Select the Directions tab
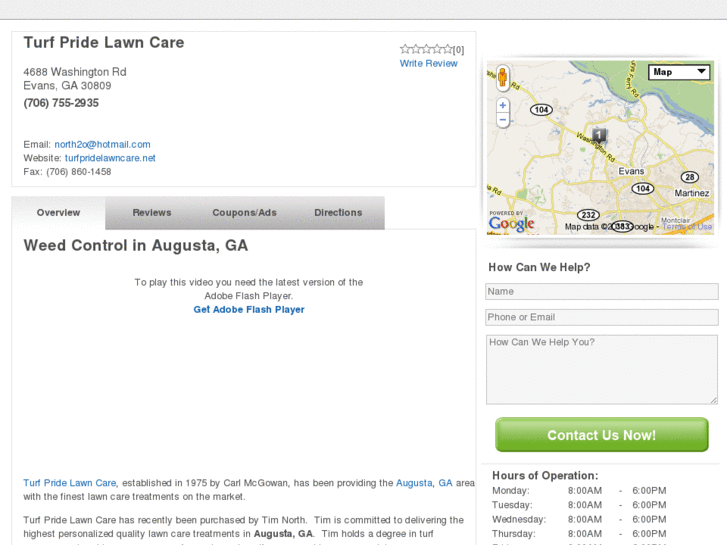Image resolution: width=727 pixels, height=545 pixels. pyautogui.click(x=338, y=212)
